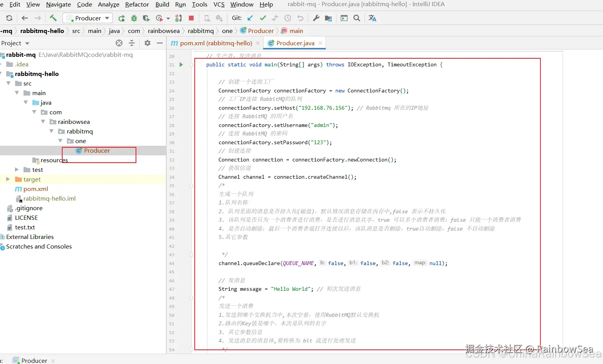
Task: Show Git history clock icon
Action: tap(288, 18)
